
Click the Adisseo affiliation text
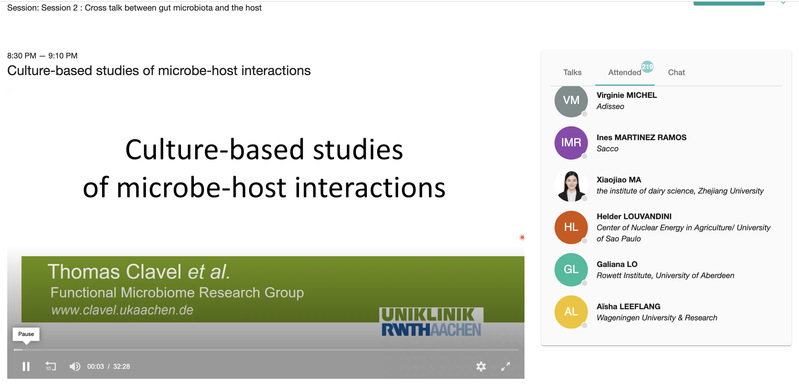(x=610, y=107)
